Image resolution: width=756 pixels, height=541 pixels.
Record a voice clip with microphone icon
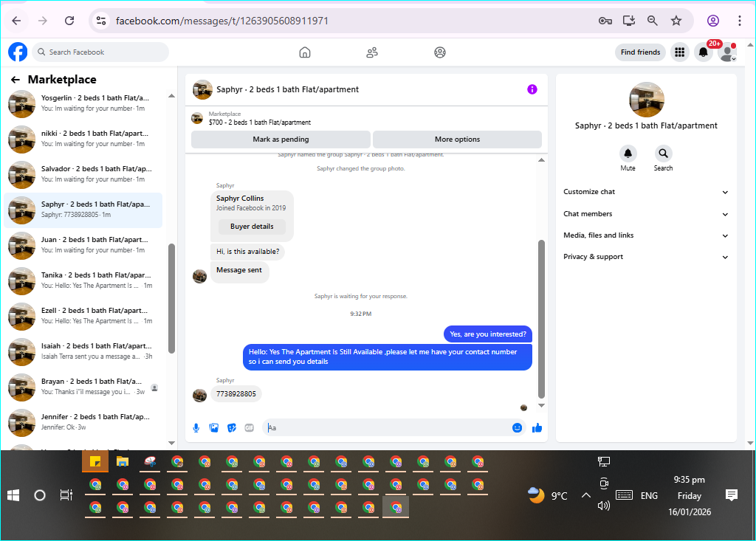tap(196, 427)
